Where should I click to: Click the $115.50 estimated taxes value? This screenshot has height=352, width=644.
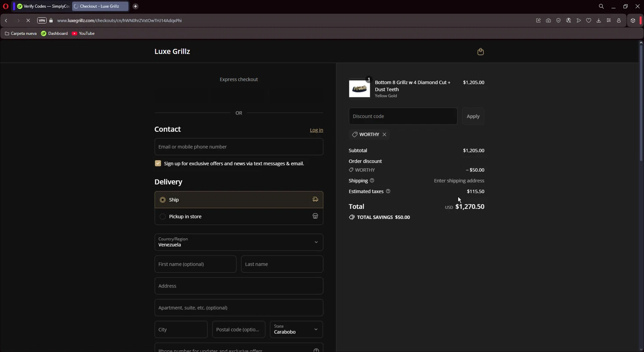pyautogui.click(x=476, y=191)
